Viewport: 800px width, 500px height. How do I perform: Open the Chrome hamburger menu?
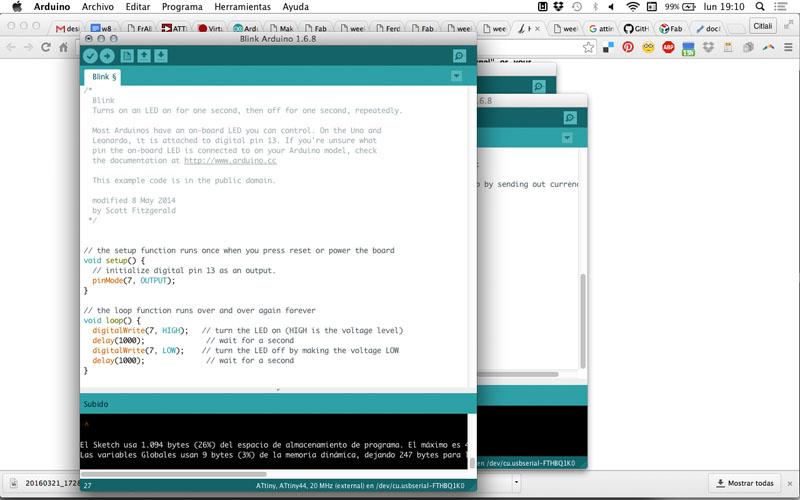[x=788, y=47]
